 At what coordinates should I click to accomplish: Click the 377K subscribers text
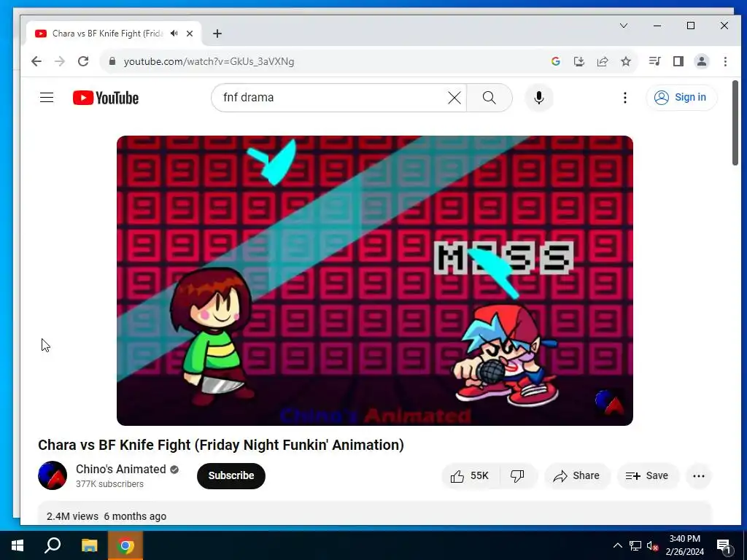[x=109, y=484]
